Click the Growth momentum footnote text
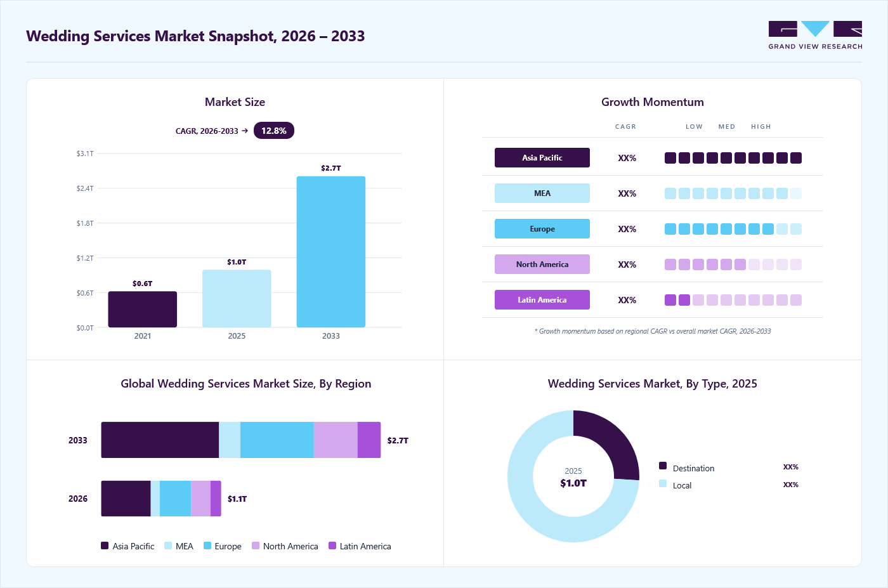The height and width of the screenshot is (588, 888). (653, 331)
